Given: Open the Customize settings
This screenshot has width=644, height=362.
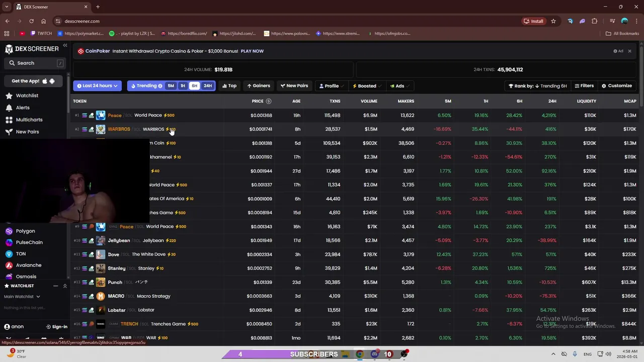Looking at the screenshot, I should point(617,86).
